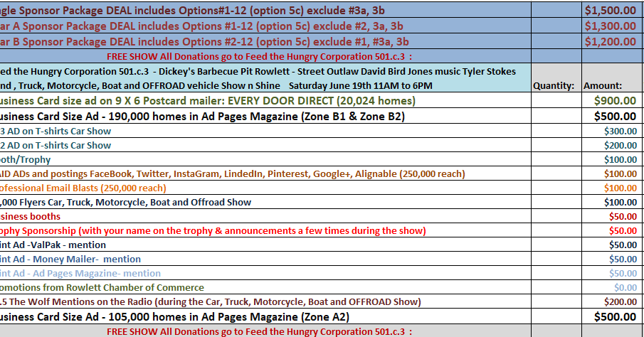Click the Trophy Sponsorship description text
The width and height of the screenshot is (644, 337).
click(213, 230)
